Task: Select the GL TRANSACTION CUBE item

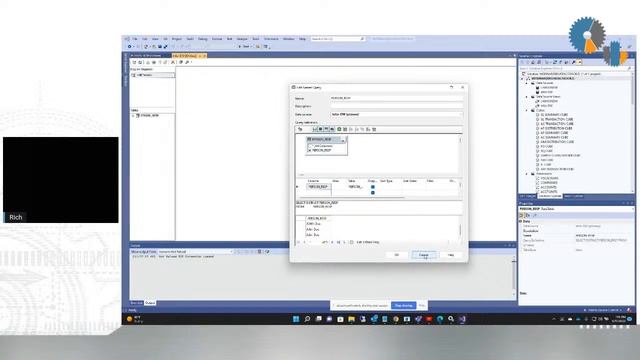Action: tap(557, 119)
